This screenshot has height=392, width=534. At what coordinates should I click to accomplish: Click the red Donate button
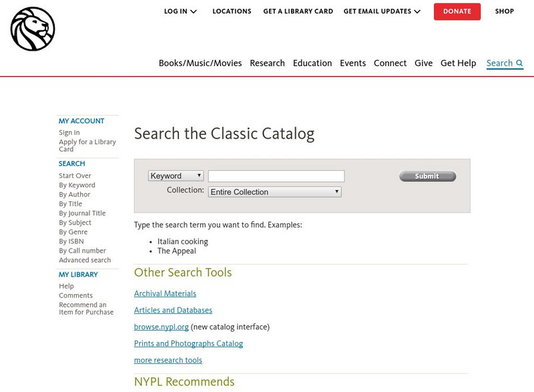pos(457,11)
